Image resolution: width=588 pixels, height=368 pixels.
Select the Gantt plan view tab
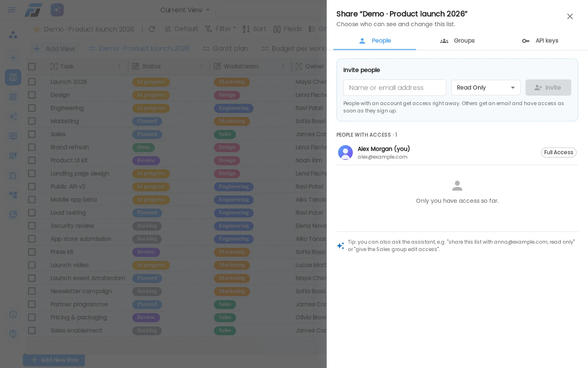click(226, 49)
